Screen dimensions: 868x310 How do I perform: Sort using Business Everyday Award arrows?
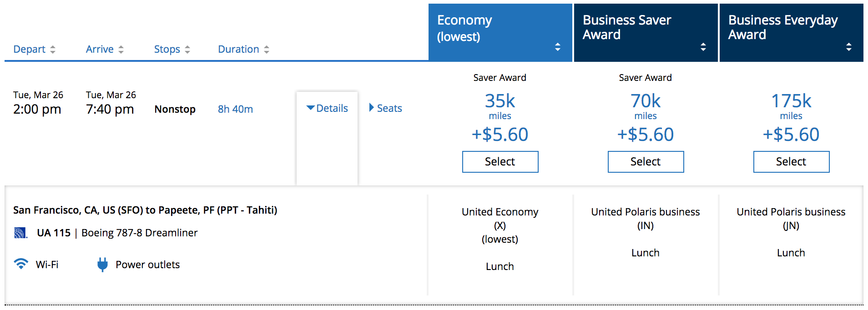tap(849, 47)
